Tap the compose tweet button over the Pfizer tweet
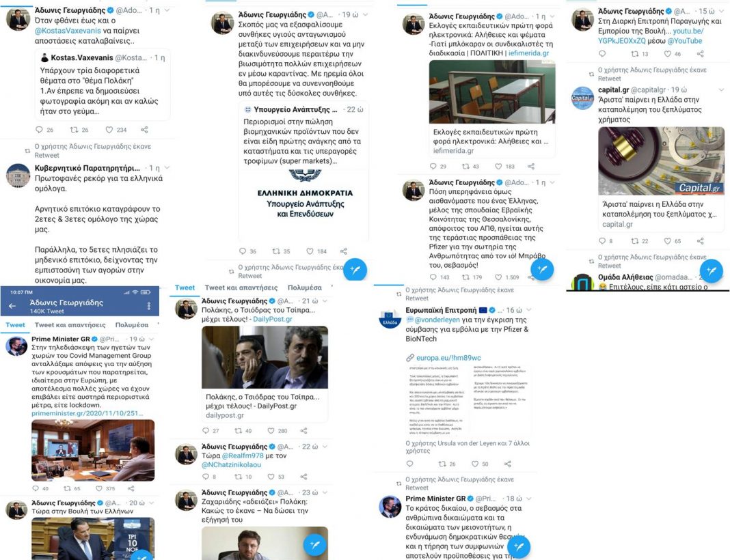Screen dimensions: 730x560 coord(542,269)
